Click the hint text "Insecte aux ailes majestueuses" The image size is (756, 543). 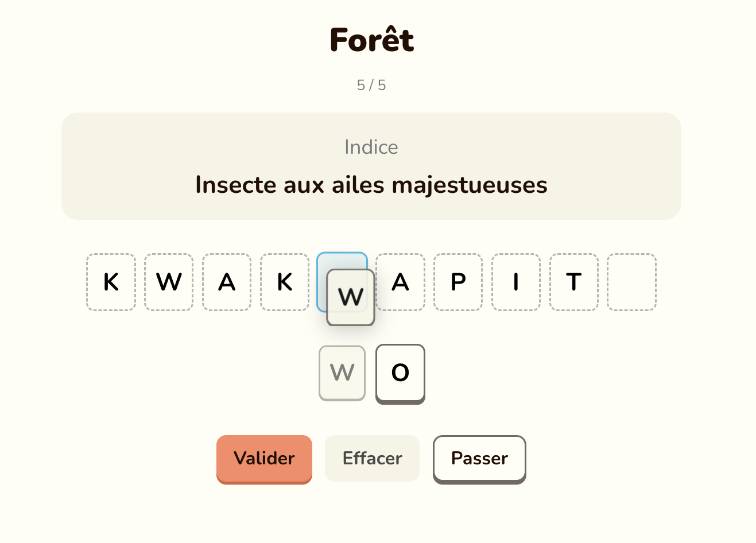tap(371, 185)
